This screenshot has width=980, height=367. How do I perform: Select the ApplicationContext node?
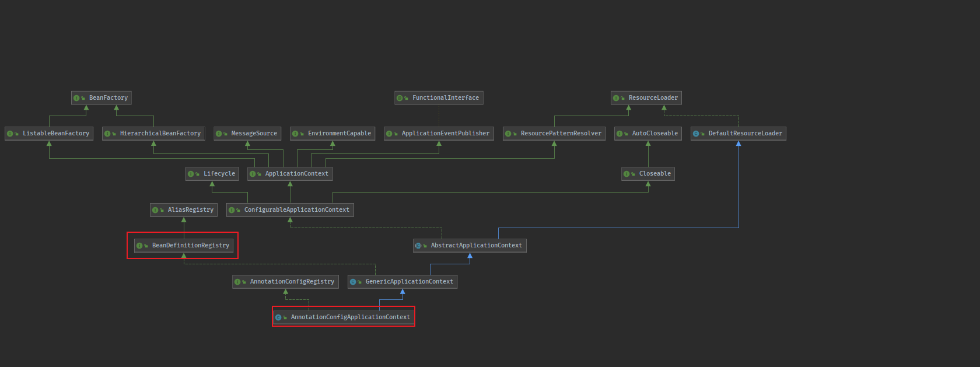[x=290, y=174]
